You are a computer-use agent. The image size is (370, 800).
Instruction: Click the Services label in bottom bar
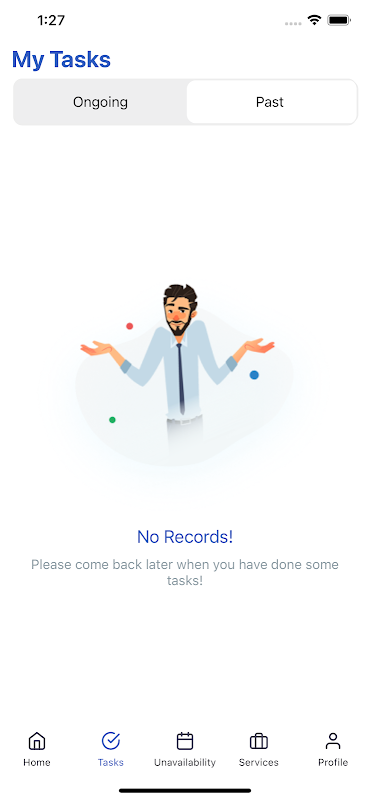(259, 762)
